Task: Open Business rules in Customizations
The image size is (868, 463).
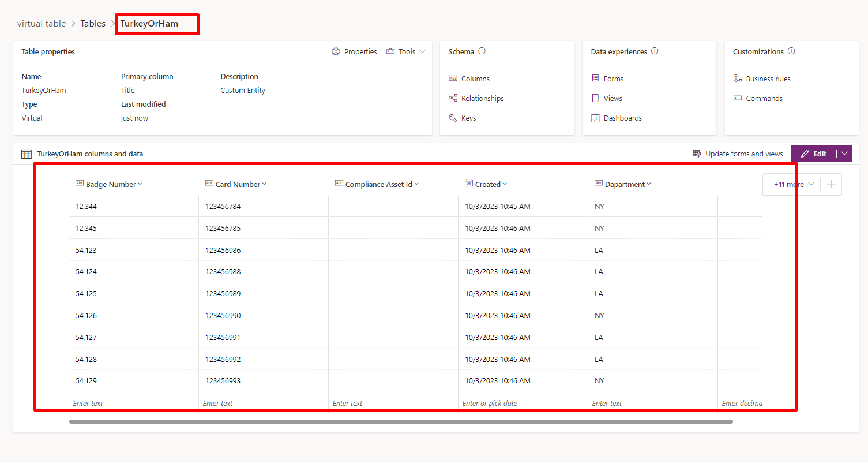Action: pos(768,79)
